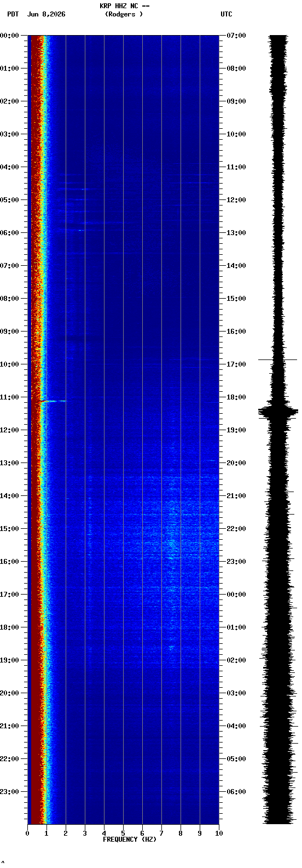This screenshot has height=868, width=302.
Task: Select the PDT 05:00 time label
Action: (x=9, y=200)
